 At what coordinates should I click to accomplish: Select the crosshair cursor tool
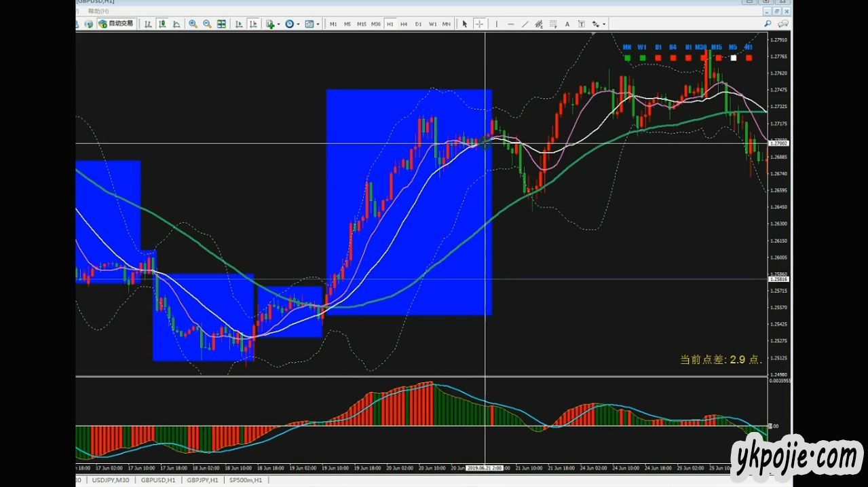pyautogui.click(x=479, y=24)
